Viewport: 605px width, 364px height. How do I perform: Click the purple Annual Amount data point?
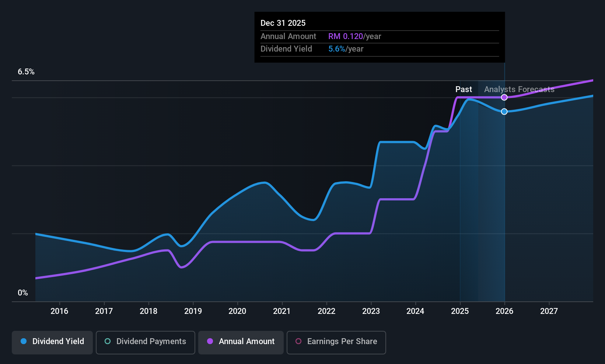click(x=504, y=97)
